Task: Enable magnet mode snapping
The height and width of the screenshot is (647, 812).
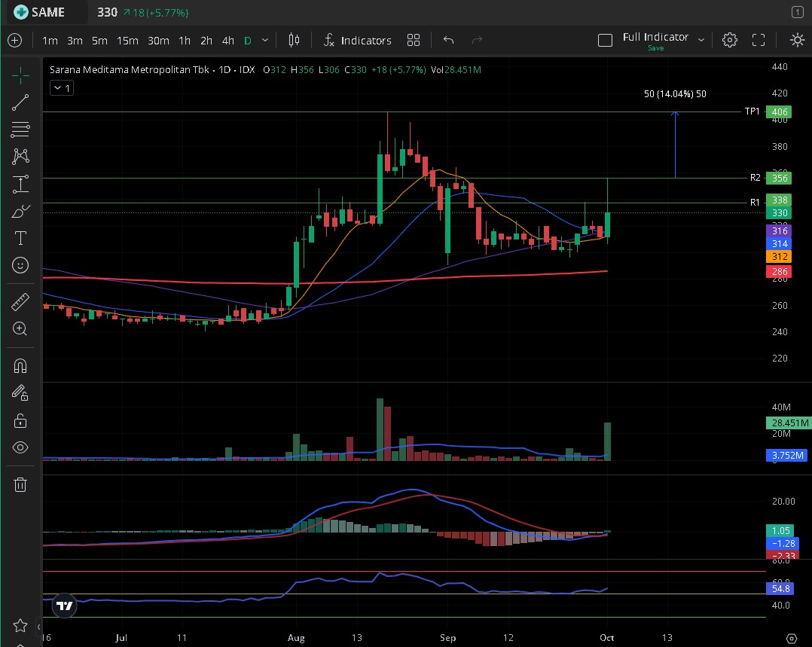Action: (x=20, y=366)
